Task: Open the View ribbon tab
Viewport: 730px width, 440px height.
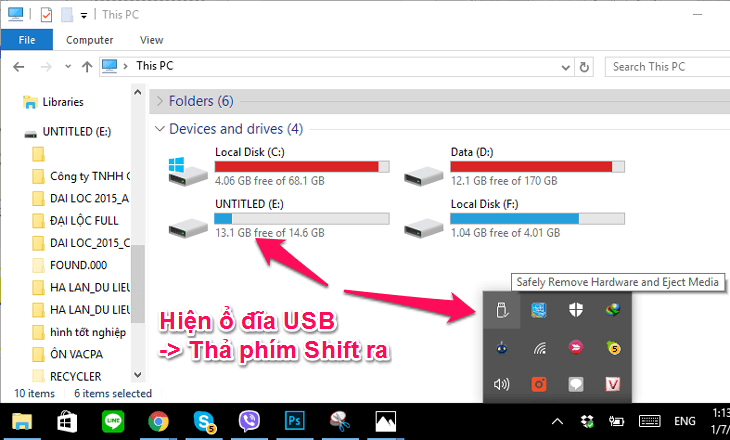Action: click(151, 40)
